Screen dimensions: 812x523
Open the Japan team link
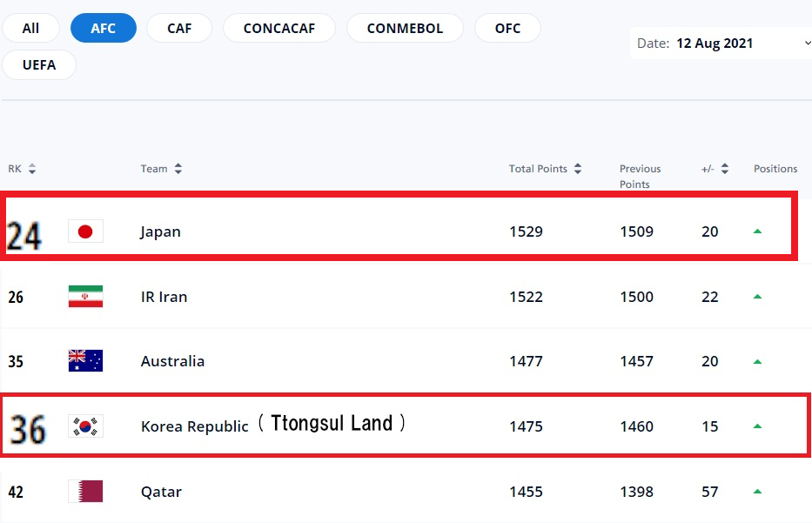click(x=160, y=232)
